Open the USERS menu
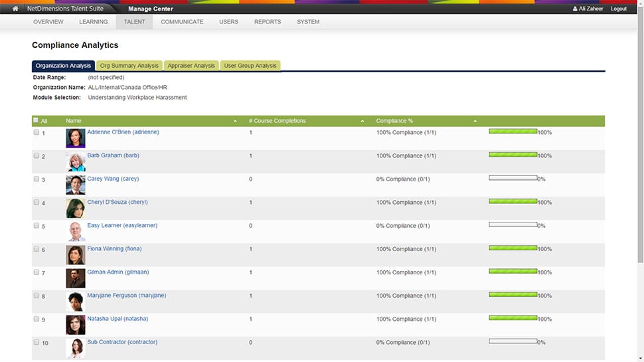The height and width of the screenshot is (362, 644). pos(229,22)
